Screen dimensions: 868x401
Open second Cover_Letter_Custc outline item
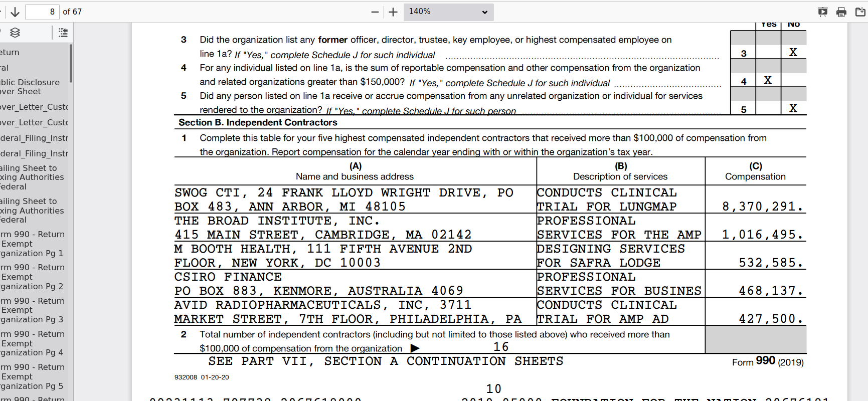[34, 122]
